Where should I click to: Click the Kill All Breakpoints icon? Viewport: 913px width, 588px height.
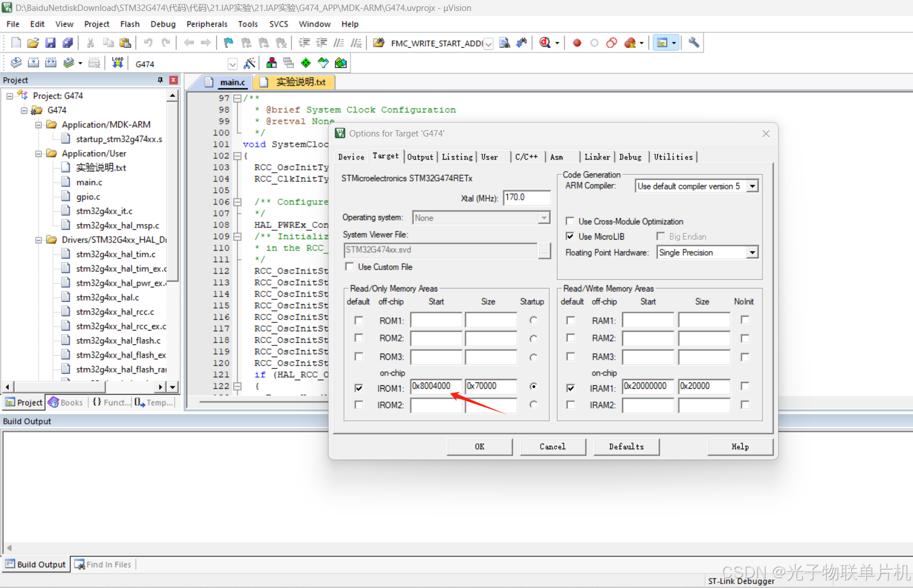point(630,43)
